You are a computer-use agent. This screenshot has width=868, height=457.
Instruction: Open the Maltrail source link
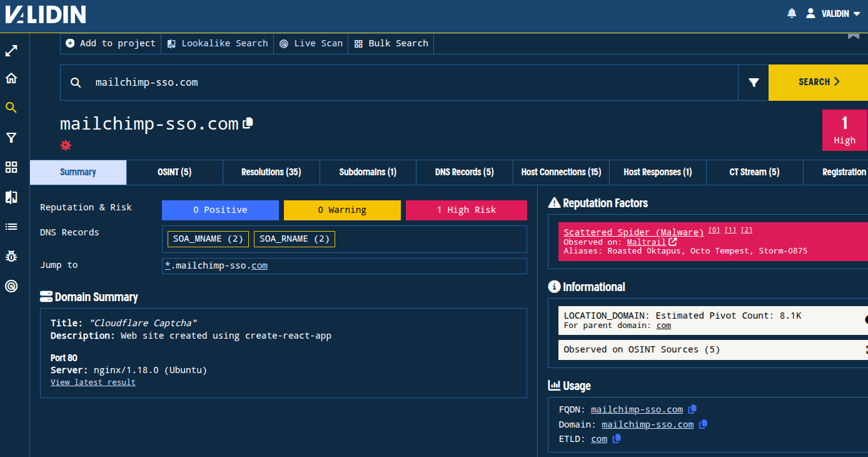647,242
